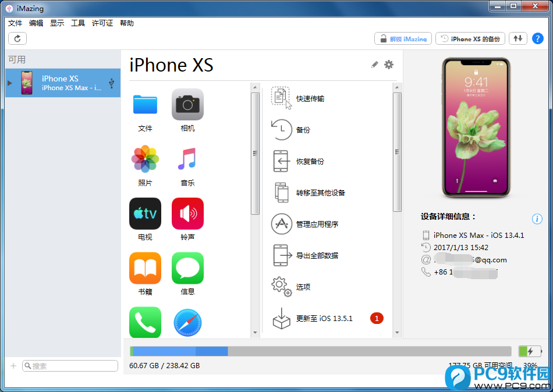The width and height of the screenshot is (553, 392).
Task: Open the 电视 (Apple TV) app icon
Action: coord(145,213)
